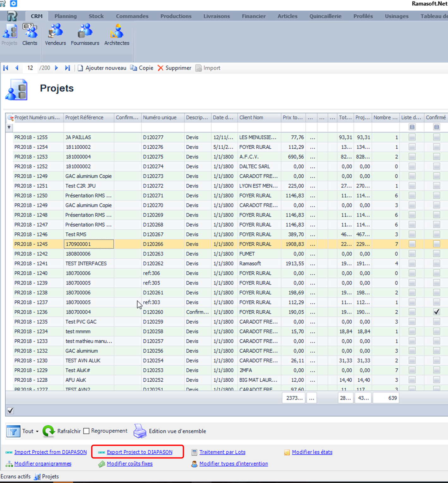Enable the Regroupement checkbox
This screenshot has width=448, height=483.
(86, 431)
